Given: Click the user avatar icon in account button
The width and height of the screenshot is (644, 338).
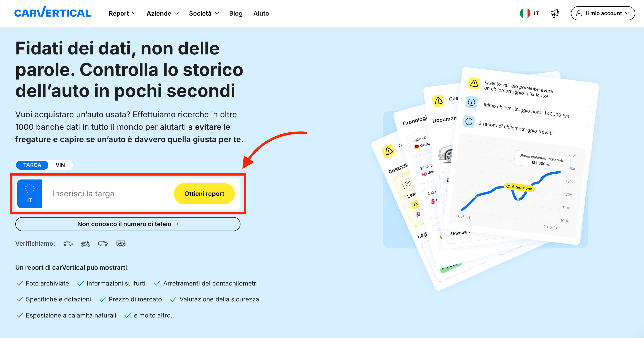Looking at the screenshot, I should (x=579, y=13).
